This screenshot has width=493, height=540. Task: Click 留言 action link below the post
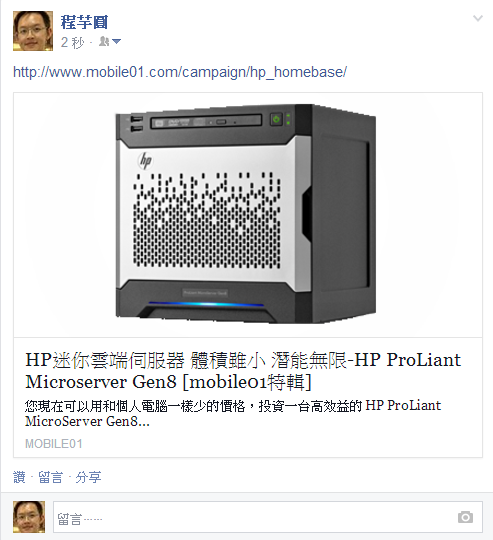51,477
